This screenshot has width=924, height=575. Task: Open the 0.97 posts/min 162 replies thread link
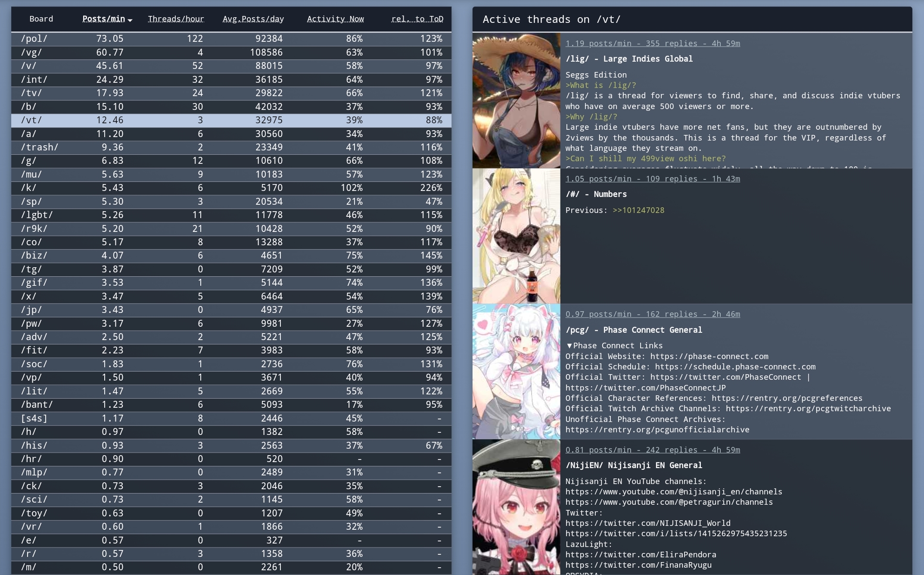click(x=653, y=314)
